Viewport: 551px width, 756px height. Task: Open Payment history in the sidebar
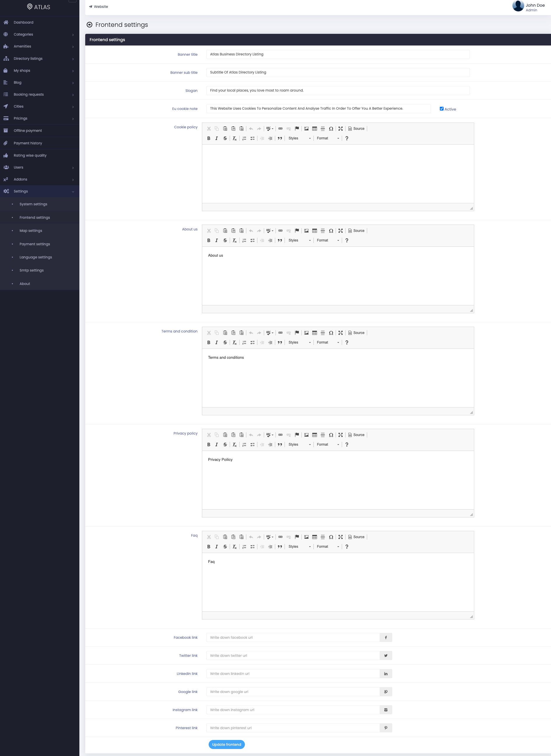(x=40, y=143)
